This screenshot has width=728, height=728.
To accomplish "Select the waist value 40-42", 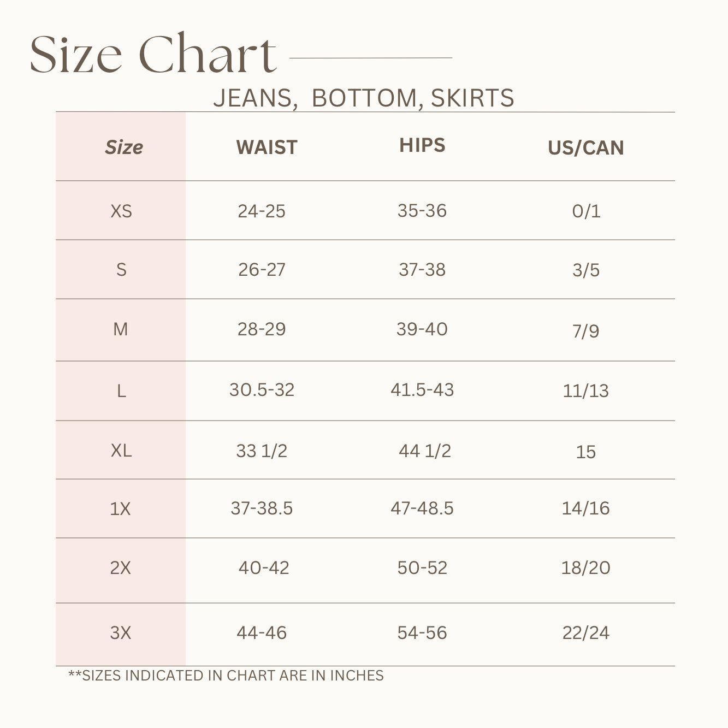I will tap(264, 568).
